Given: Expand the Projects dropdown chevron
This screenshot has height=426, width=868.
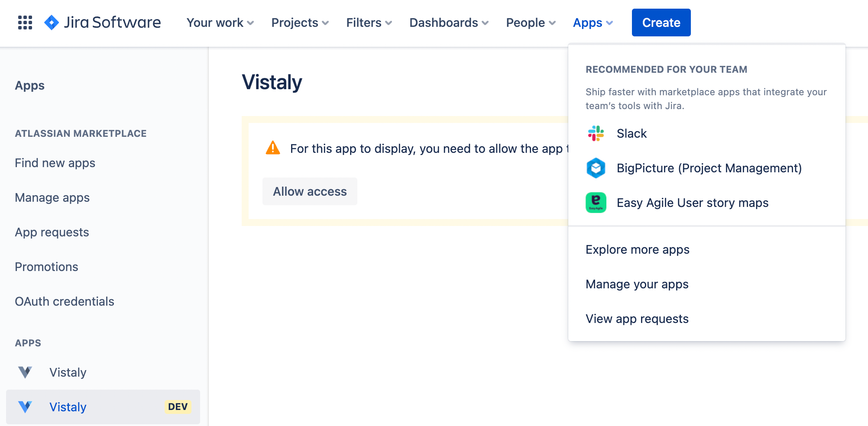Looking at the screenshot, I should tap(325, 23).
